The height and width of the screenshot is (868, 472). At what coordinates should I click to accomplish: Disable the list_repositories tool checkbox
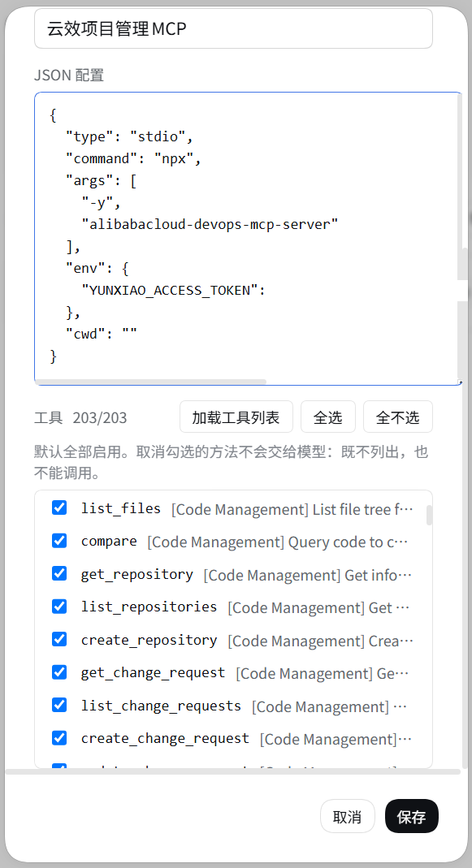[x=59, y=607]
